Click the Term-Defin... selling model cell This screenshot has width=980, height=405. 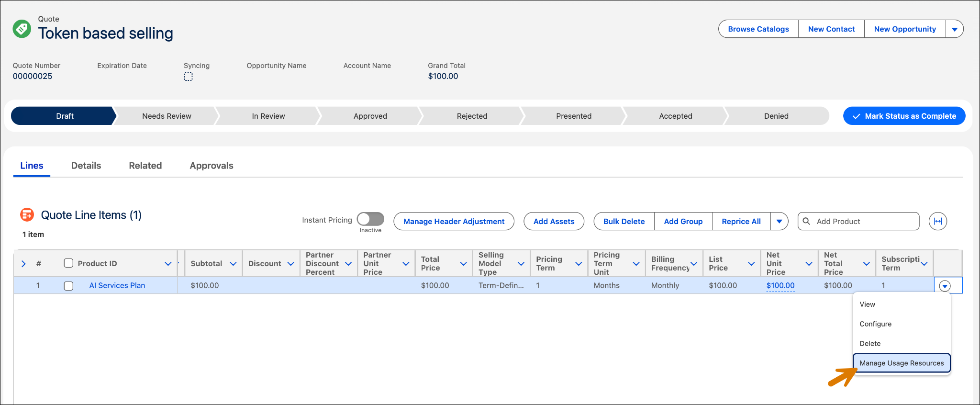pos(501,285)
